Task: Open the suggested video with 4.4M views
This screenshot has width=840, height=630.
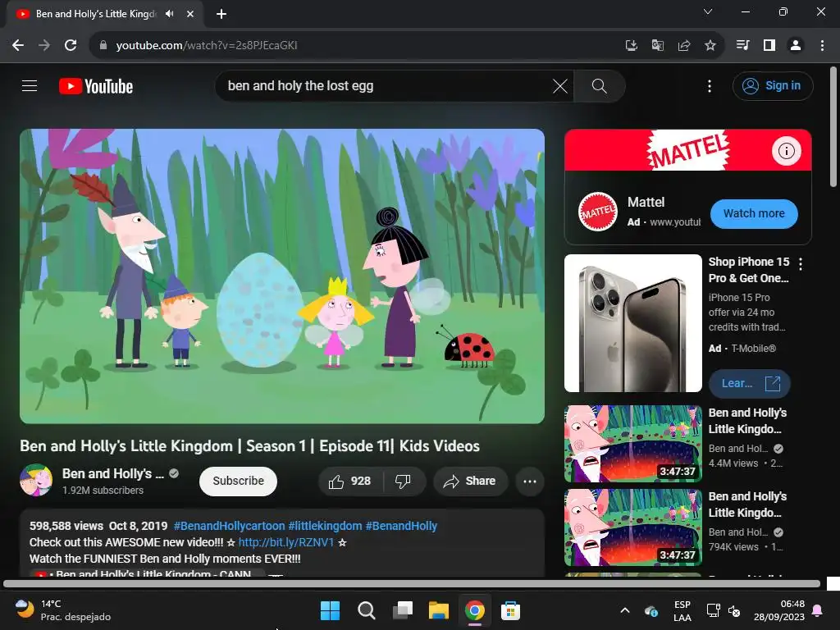Action: click(632, 444)
